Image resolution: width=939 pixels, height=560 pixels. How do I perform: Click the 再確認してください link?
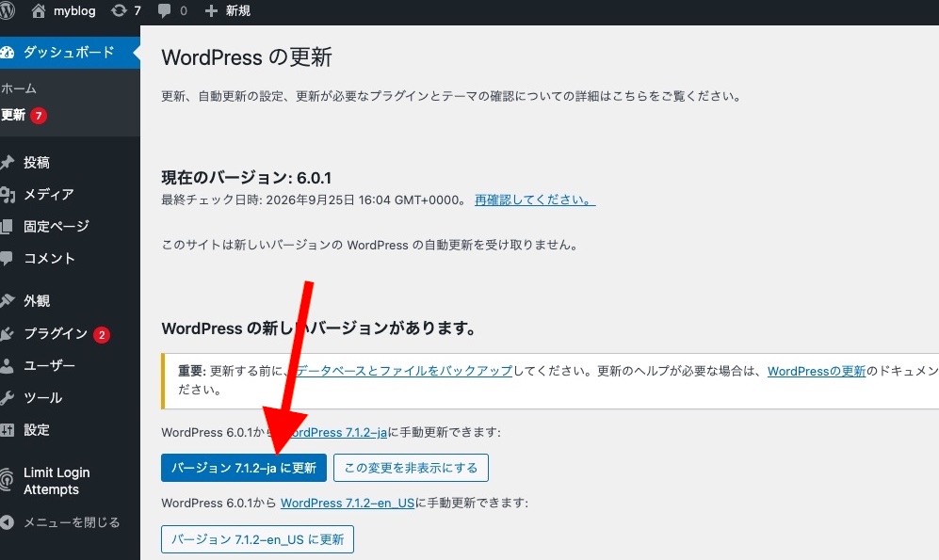[x=535, y=200]
